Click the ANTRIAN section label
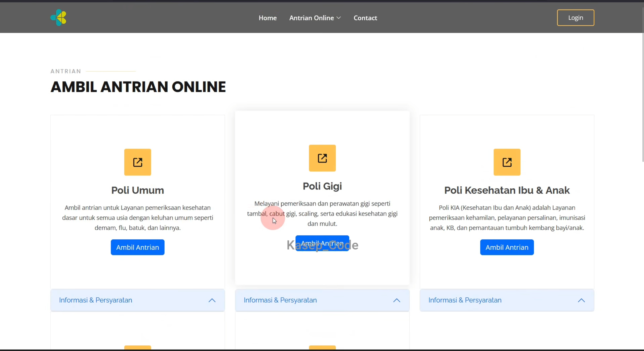 [66, 71]
